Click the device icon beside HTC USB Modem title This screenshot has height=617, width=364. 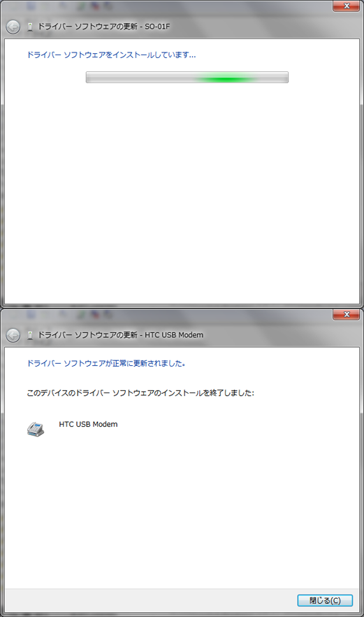click(x=30, y=335)
